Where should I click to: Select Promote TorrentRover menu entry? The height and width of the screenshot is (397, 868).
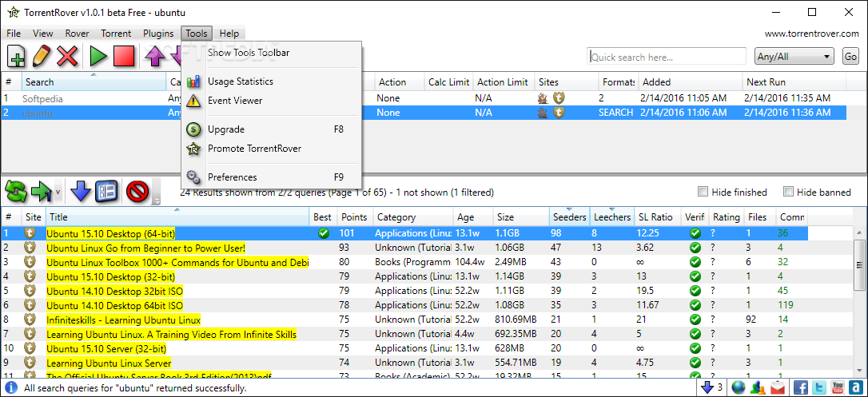point(272,149)
